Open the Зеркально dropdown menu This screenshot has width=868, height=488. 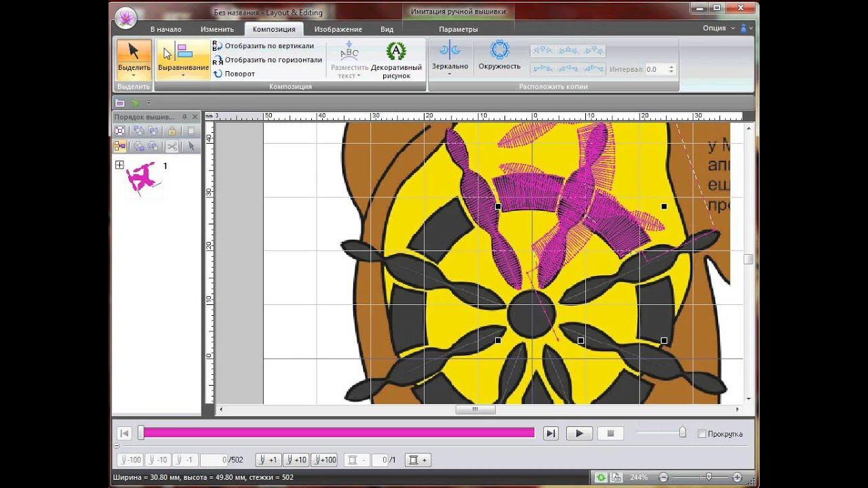pyautogui.click(x=450, y=74)
